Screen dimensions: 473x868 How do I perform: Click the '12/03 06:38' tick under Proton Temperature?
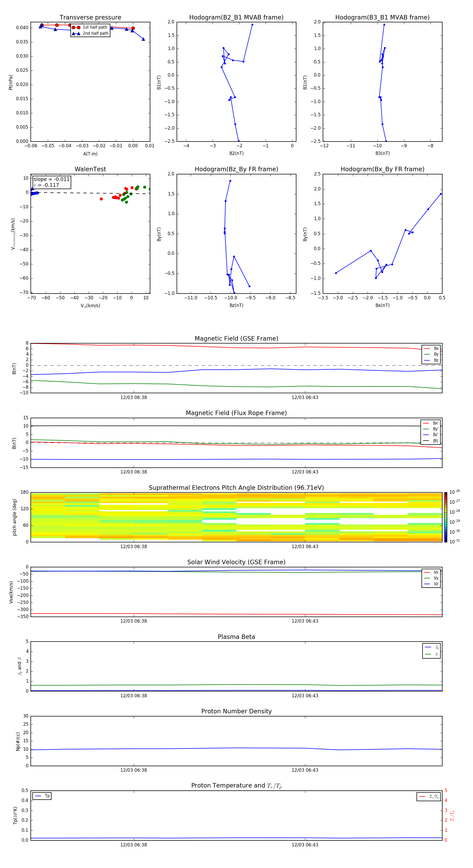point(134,845)
